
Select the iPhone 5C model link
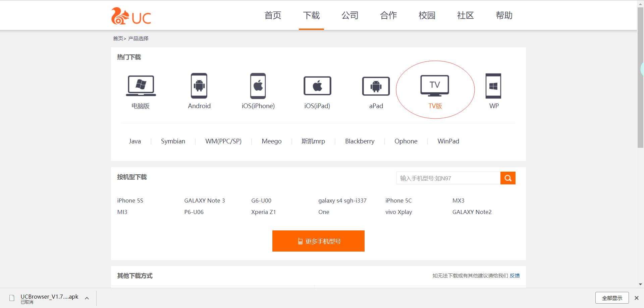[398, 201]
